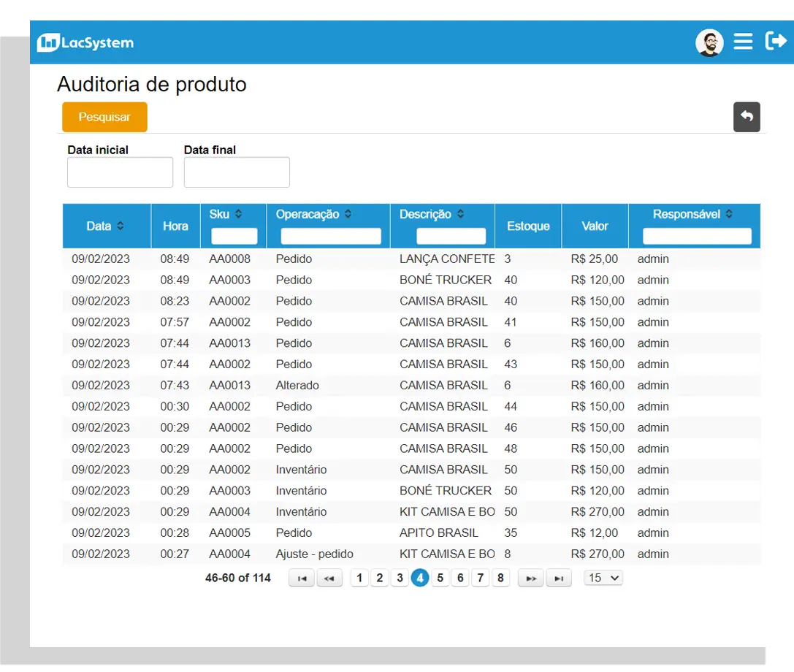Toggle sort on Sku column
Screen dimensions: 794x672
238,214
